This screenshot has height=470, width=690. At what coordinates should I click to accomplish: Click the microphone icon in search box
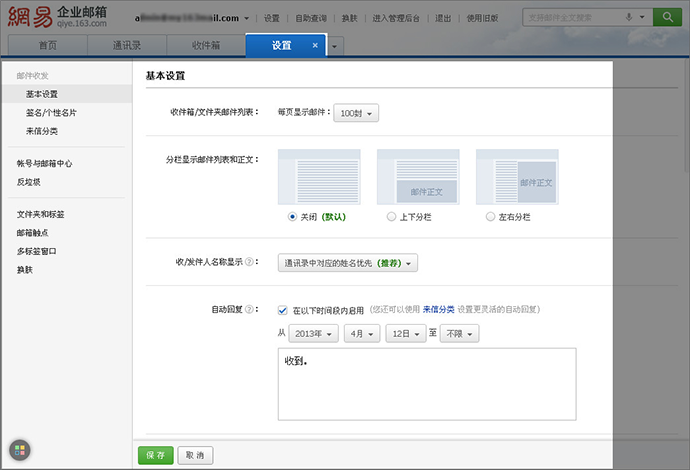pos(629,17)
